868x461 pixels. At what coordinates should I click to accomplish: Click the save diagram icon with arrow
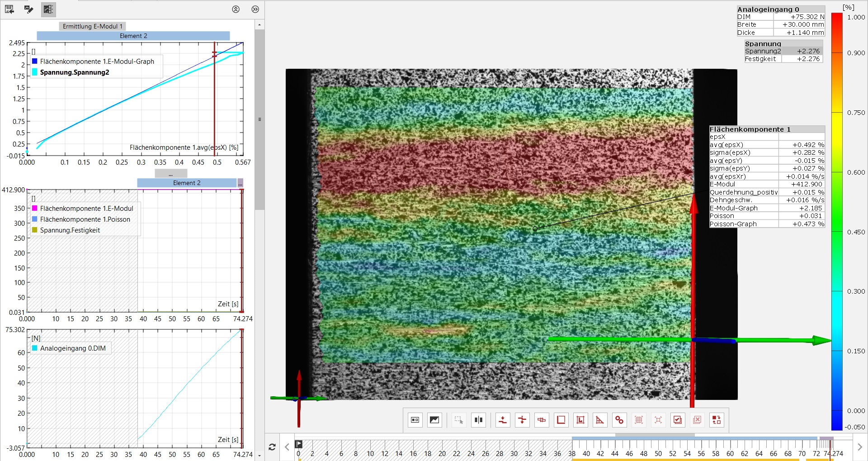(9, 9)
